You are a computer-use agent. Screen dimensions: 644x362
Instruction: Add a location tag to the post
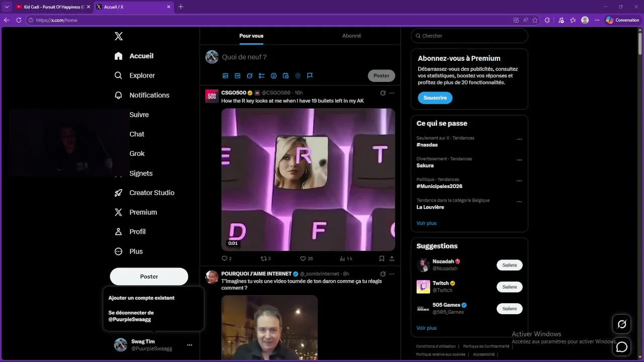coord(298,76)
